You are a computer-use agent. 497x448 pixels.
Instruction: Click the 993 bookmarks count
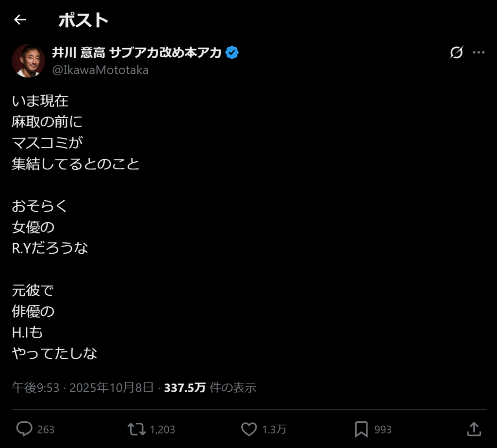[x=383, y=430]
